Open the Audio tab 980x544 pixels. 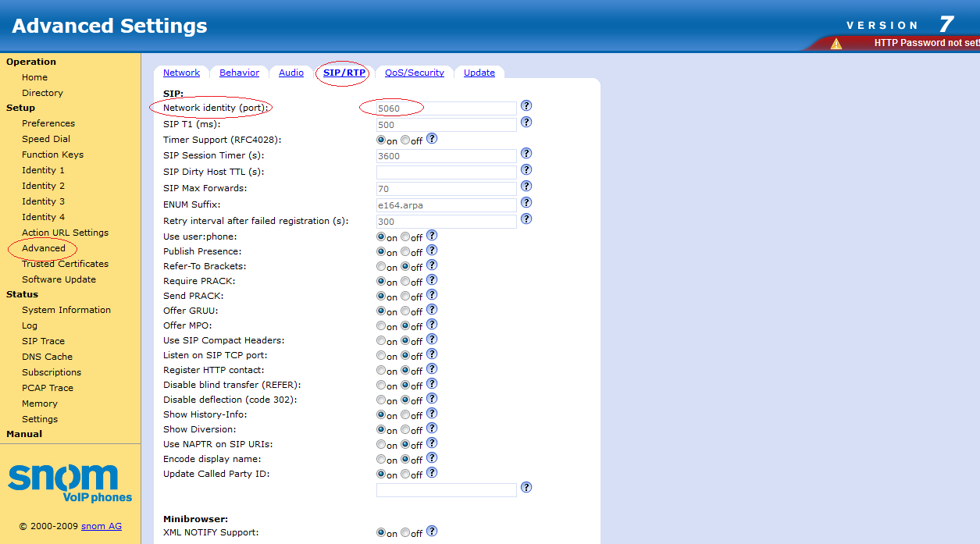[291, 73]
